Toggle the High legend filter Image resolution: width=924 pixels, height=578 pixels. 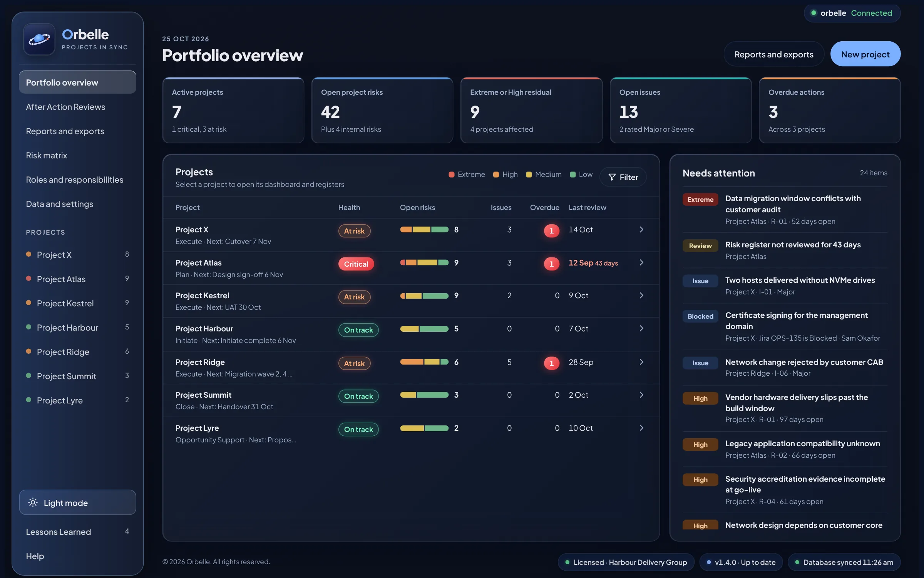[505, 175]
